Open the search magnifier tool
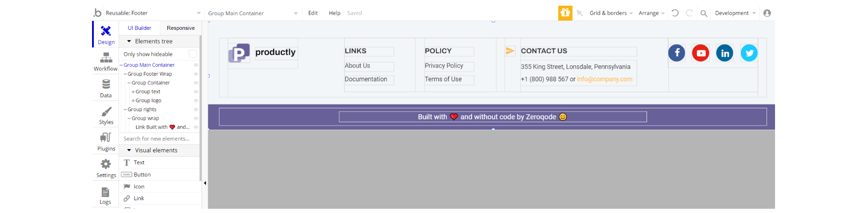The height and width of the screenshot is (213, 868). [x=704, y=13]
